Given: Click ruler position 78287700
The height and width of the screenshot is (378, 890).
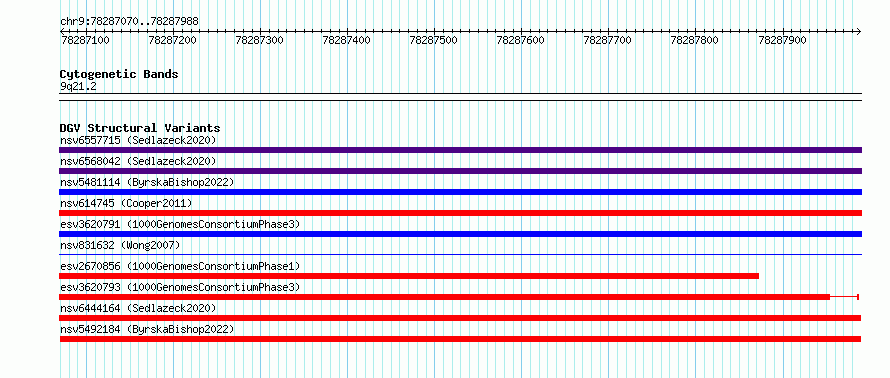Looking at the screenshot, I should (x=608, y=40).
